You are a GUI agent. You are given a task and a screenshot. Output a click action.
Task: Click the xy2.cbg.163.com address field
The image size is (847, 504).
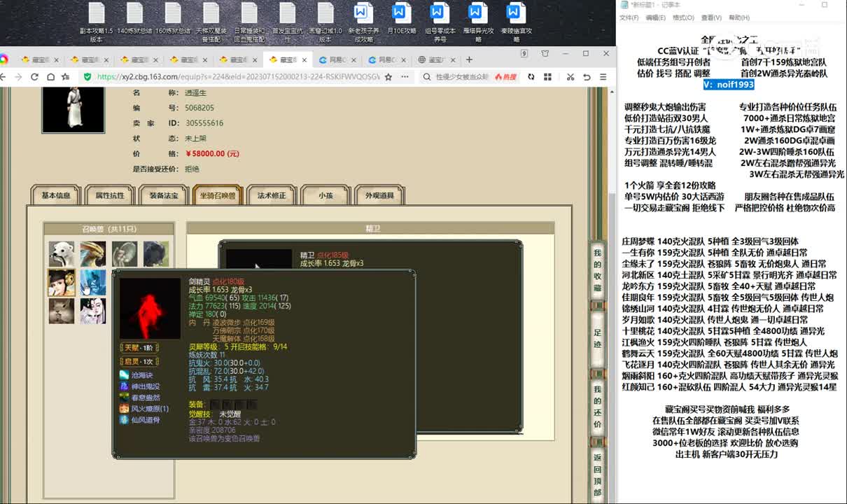(x=238, y=76)
